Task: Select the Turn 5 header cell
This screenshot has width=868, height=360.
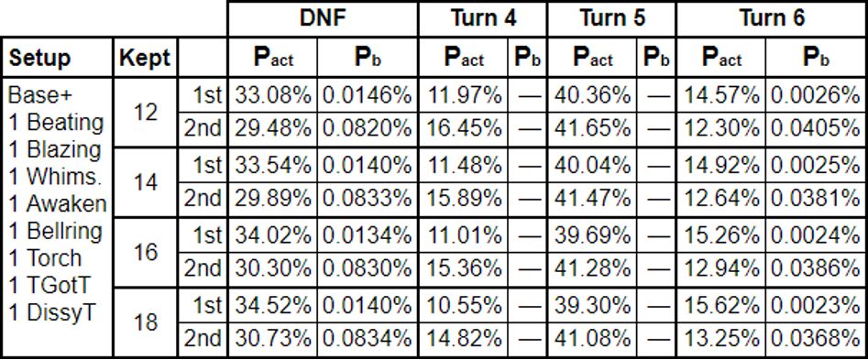Action: click(611, 19)
